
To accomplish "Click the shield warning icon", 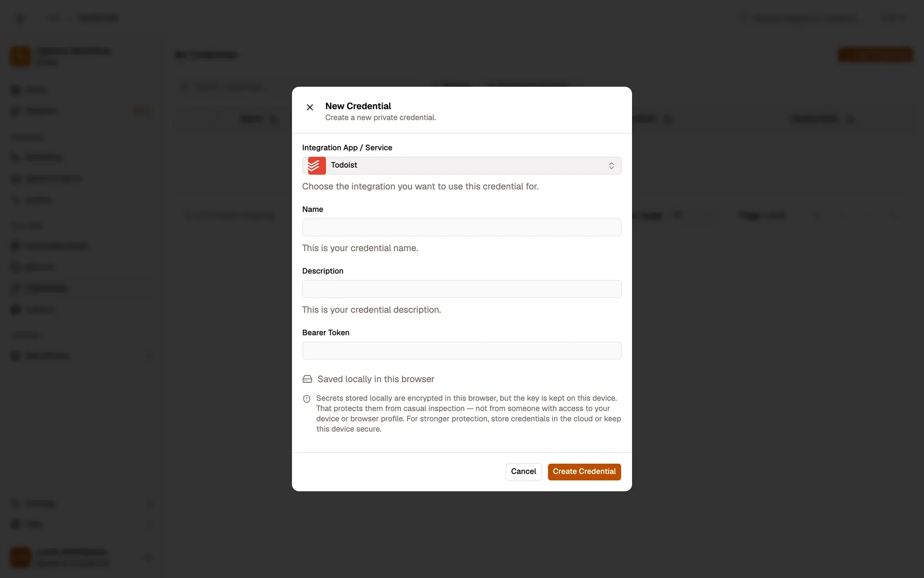I will [x=307, y=399].
